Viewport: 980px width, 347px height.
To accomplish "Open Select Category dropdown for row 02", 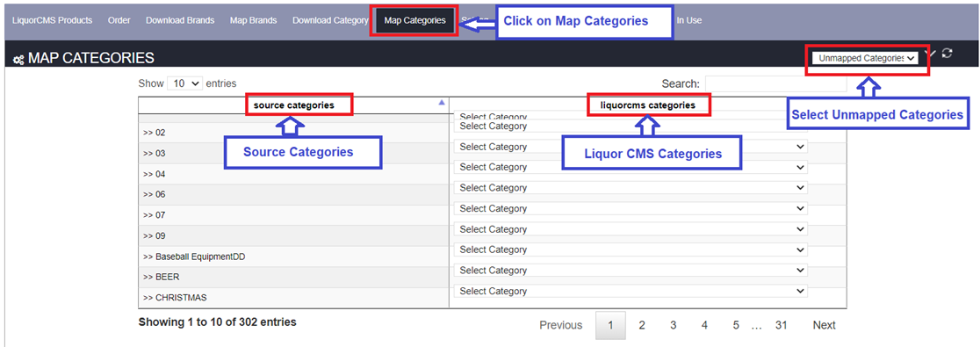I will point(631,127).
